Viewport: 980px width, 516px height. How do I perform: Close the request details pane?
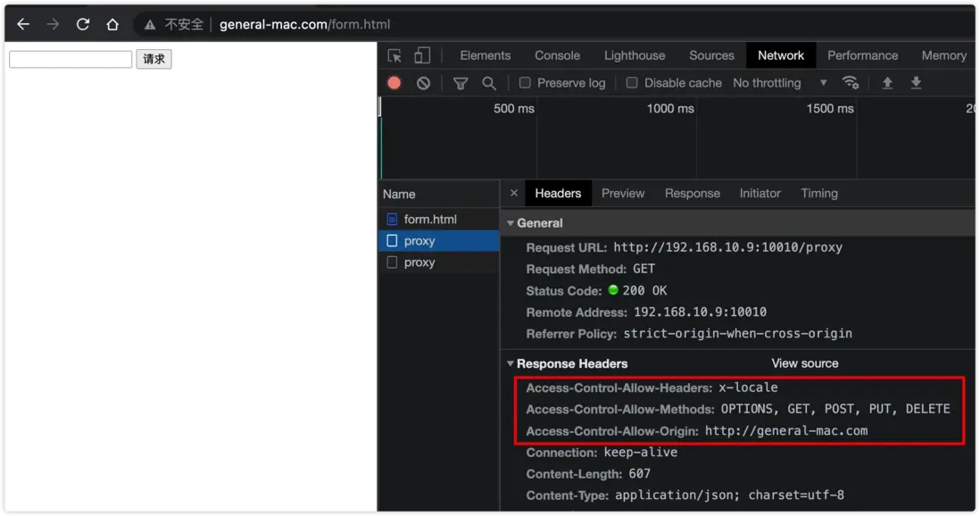[x=514, y=193]
